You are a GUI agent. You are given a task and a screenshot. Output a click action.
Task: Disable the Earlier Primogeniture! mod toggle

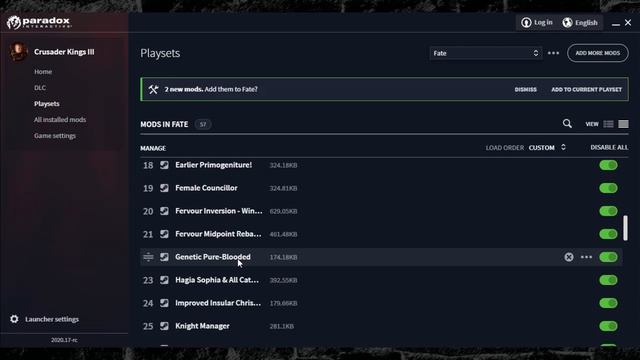coord(608,165)
